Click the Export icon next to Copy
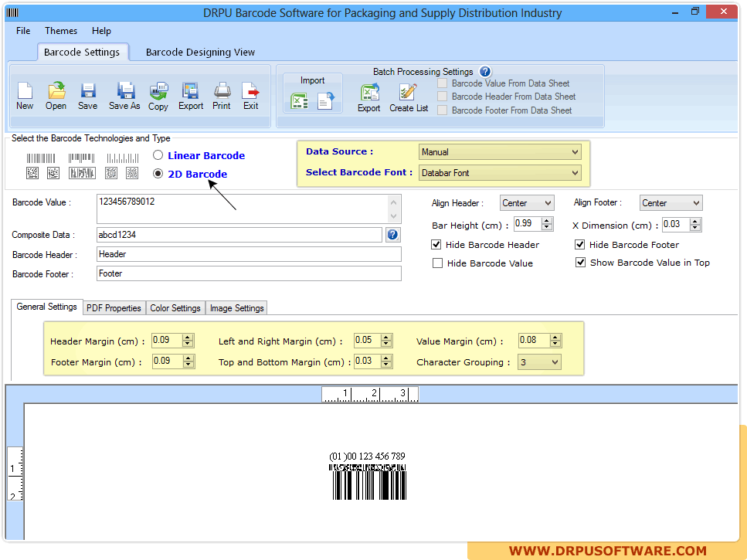The image size is (747, 560). [190, 90]
